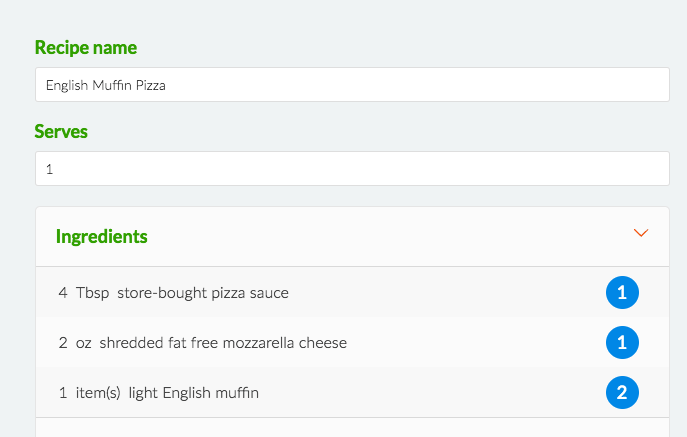The width and height of the screenshot is (687, 437).
Task: Click the Tbsp unit of pizza sauce
Action: pos(92,293)
